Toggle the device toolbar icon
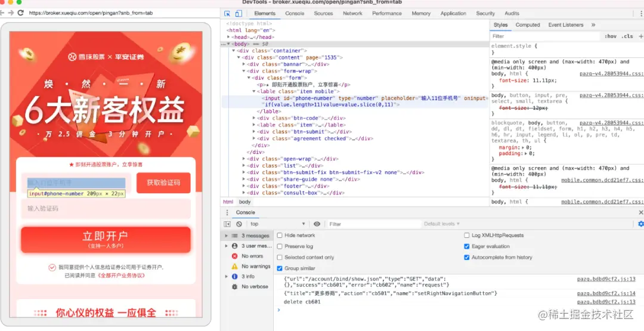The width and height of the screenshot is (644, 331). [238, 14]
